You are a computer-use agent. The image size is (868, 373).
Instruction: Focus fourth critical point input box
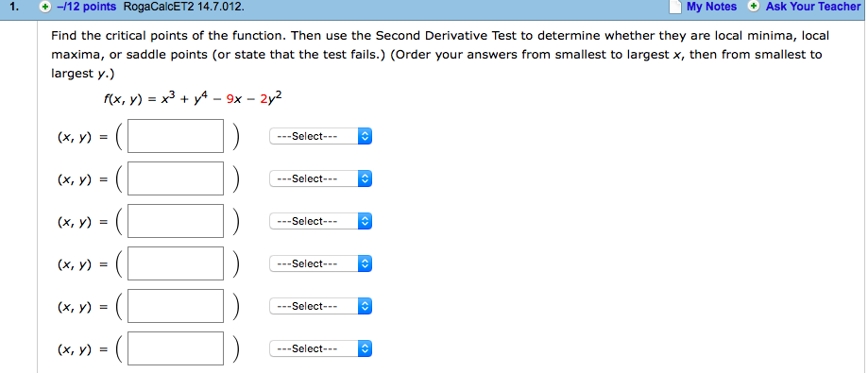pyautogui.click(x=176, y=264)
